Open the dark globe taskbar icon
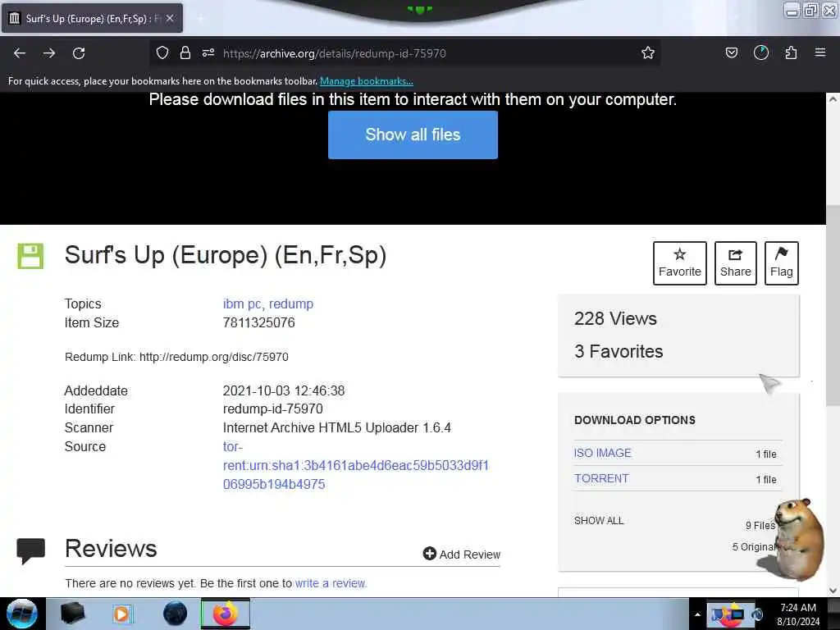This screenshot has width=840, height=630. coord(175,614)
